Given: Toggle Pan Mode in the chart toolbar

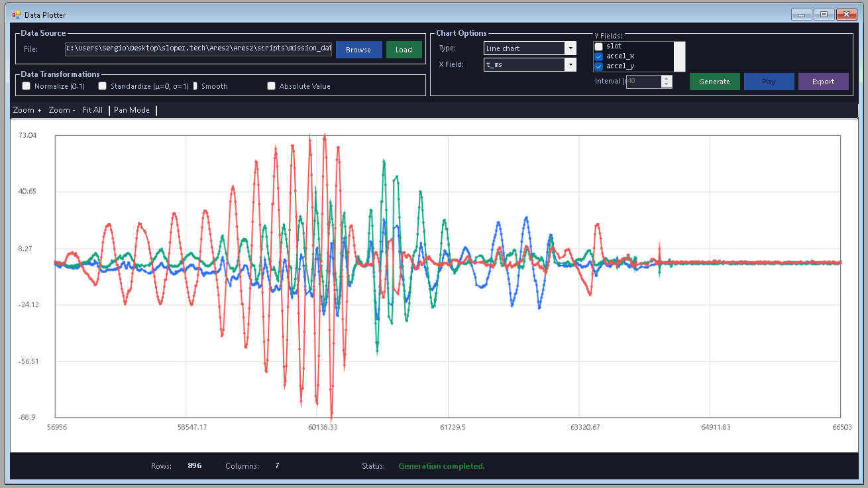Looking at the screenshot, I should tap(132, 110).
